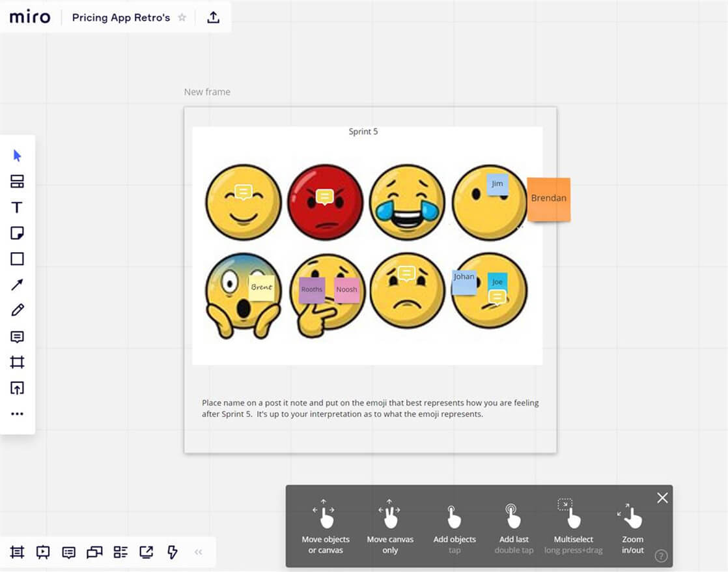Select the sticky note tool
Screen dimensions: 728x572
(x=17, y=233)
